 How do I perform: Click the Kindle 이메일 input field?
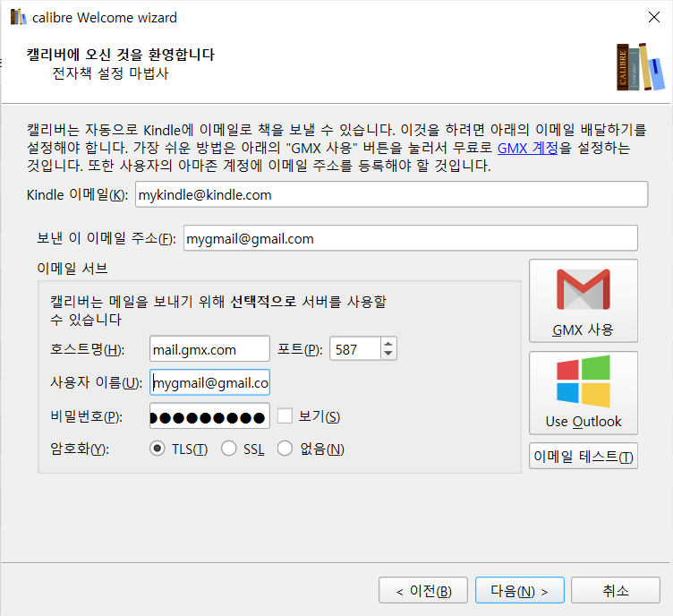(x=391, y=194)
